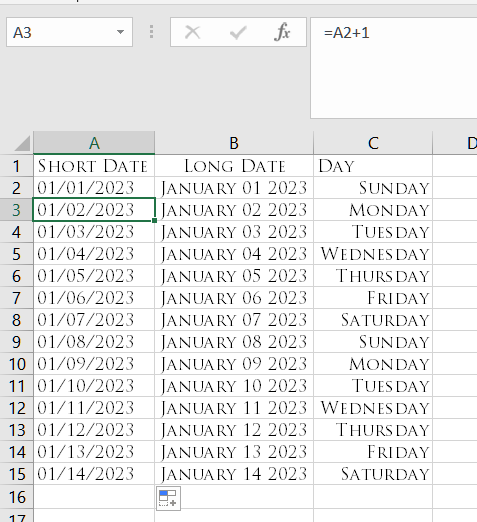Image resolution: width=477 pixels, height=522 pixels.
Task: Click the Cancel X icon in formula bar
Action: (x=192, y=32)
